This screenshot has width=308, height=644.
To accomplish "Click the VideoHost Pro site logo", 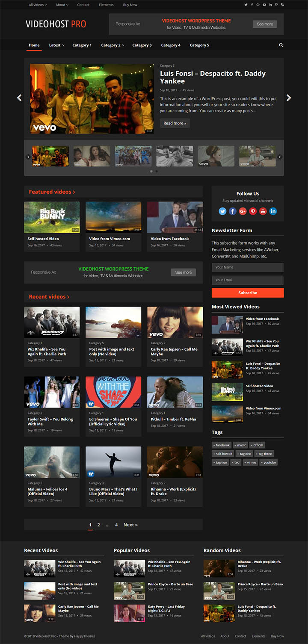I will click(x=56, y=24).
